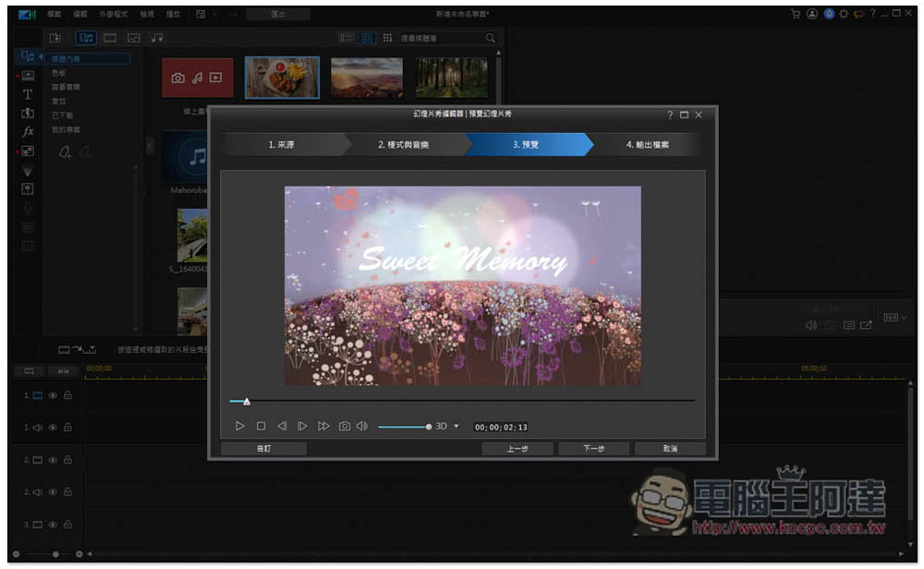
Task: Go to step 1. 來源 tab
Action: pyautogui.click(x=281, y=145)
